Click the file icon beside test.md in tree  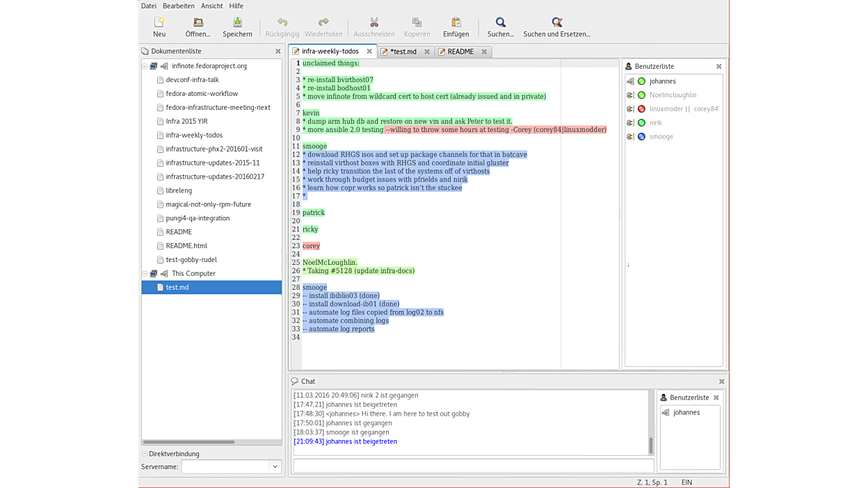point(160,287)
